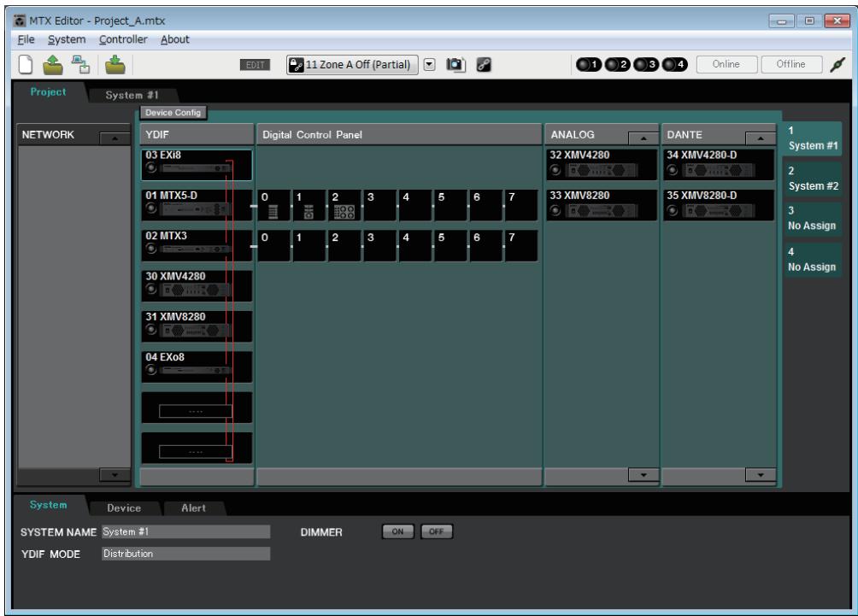Click the device-to-PC sync icon
This screenshot has height=616, width=858.
81,65
